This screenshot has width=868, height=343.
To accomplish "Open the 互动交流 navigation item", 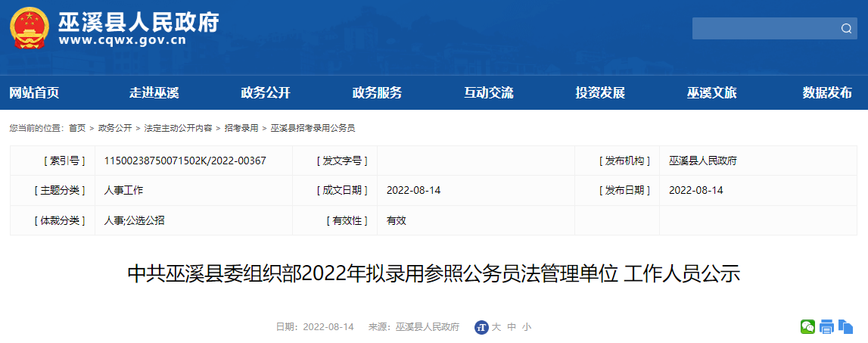I will point(489,93).
